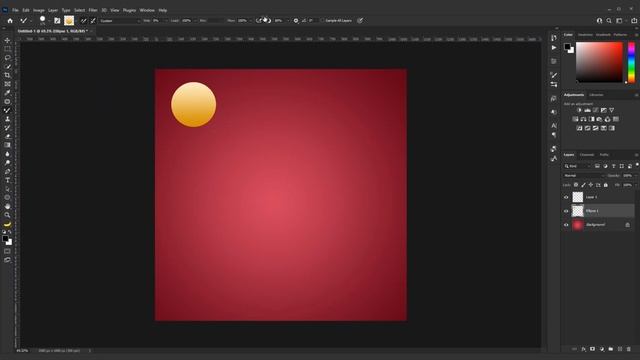Open the layer style fx menu

tap(583, 349)
